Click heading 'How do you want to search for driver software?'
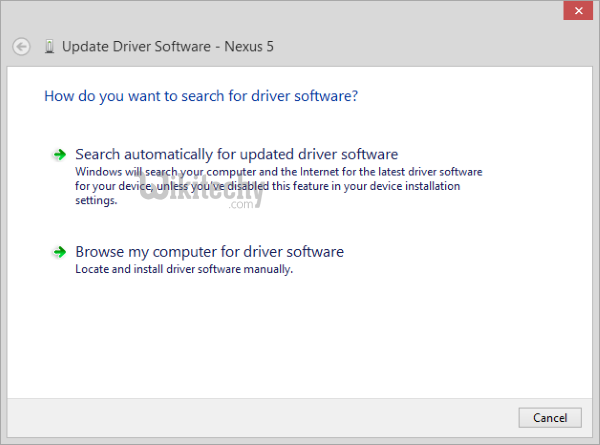Screen dimensions: 600x445 pos(201,96)
